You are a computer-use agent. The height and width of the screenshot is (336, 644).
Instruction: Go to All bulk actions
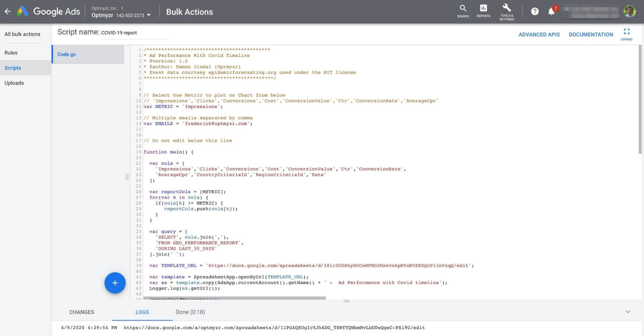[x=22, y=34]
